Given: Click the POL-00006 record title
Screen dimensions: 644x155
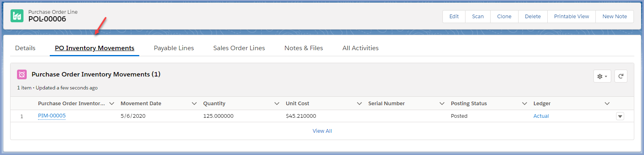Looking at the screenshot, I should click(x=47, y=19).
